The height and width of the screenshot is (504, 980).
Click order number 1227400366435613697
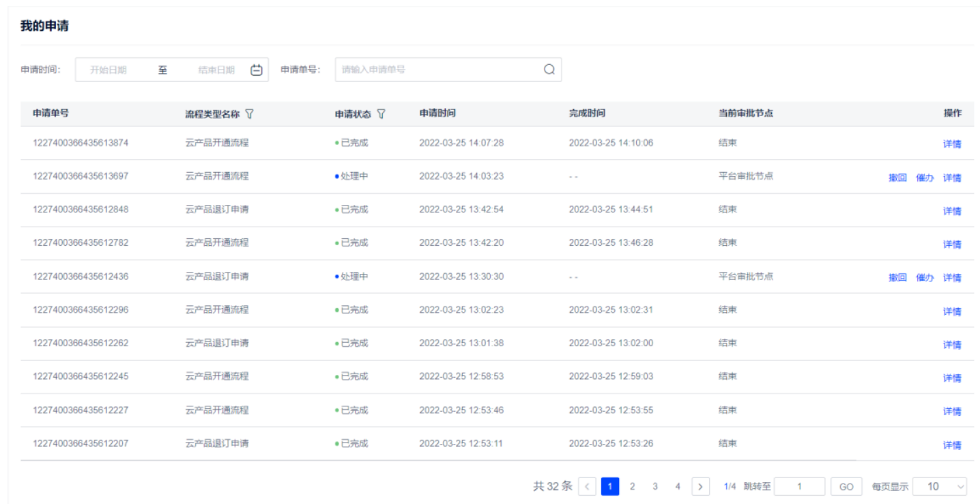point(81,176)
